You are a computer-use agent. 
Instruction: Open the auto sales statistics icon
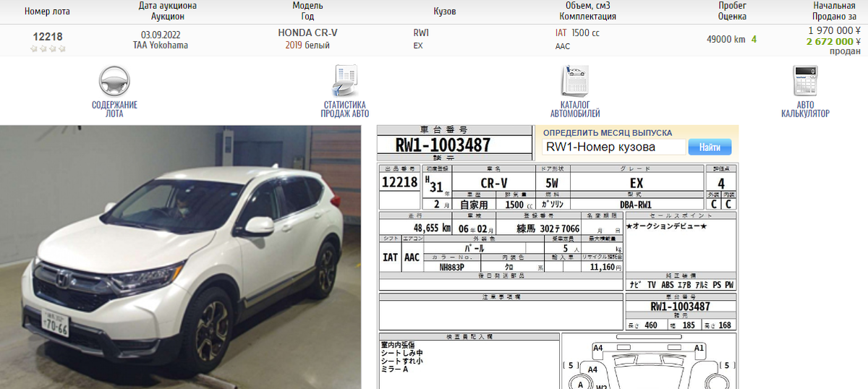(345, 81)
